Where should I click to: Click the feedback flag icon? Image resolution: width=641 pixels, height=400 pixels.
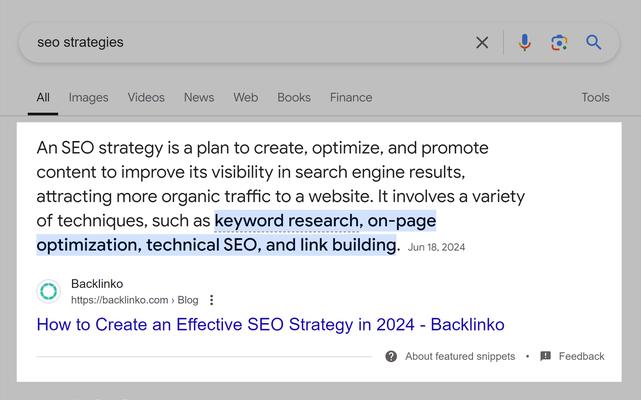pos(545,356)
